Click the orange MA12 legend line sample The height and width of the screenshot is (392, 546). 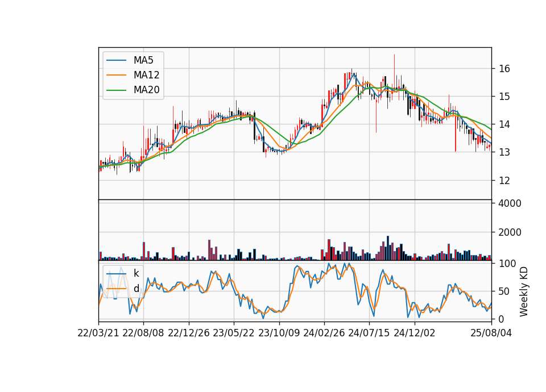click(116, 75)
